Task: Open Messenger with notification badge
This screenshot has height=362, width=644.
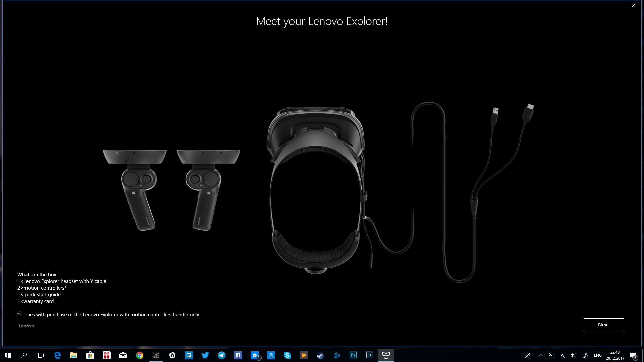Action: (x=255, y=355)
